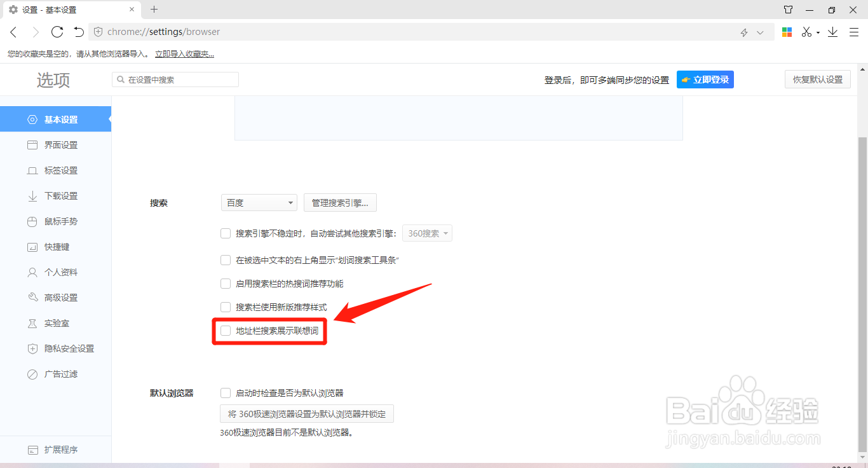Click the 隐私安全设置 shield icon
The width and height of the screenshot is (868, 468).
32,348
